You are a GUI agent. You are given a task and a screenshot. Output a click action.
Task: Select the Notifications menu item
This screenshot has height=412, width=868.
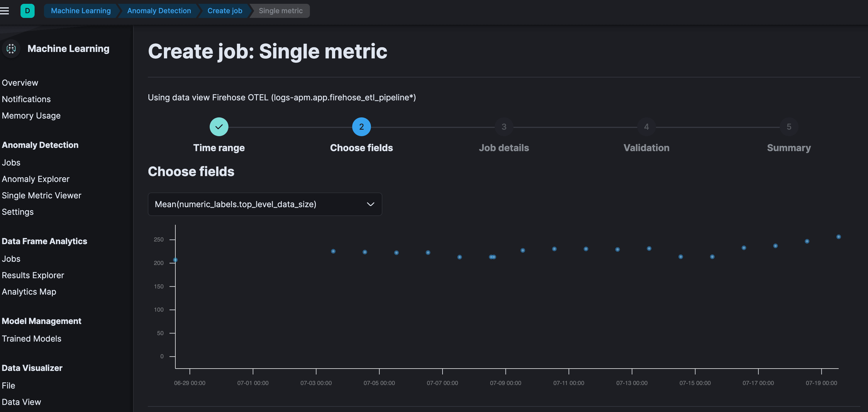pyautogui.click(x=26, y=99)
